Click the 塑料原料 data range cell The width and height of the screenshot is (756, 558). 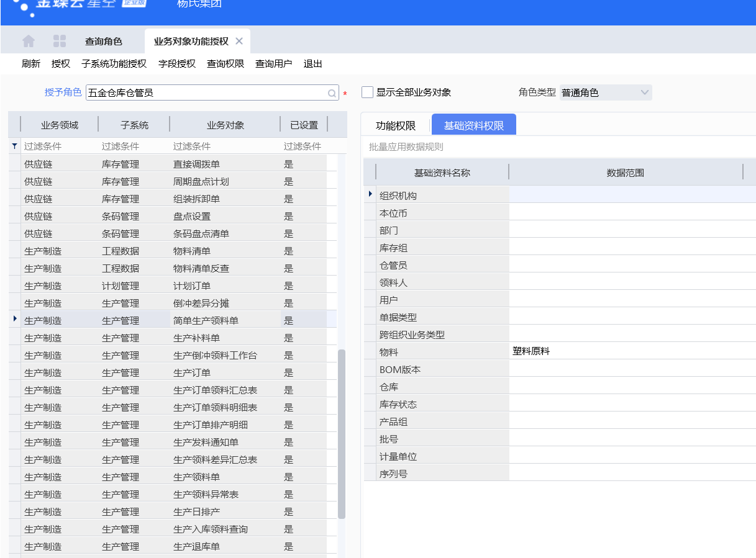[x=632, y=351]
